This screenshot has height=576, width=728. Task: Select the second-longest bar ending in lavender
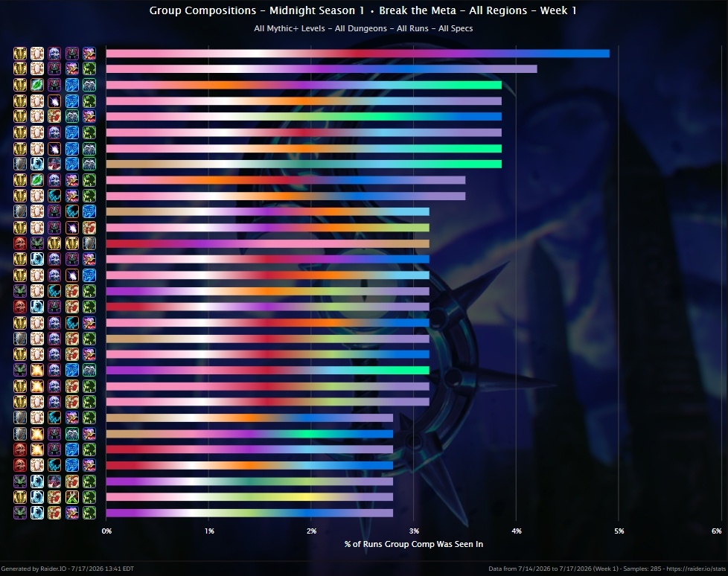322,68
